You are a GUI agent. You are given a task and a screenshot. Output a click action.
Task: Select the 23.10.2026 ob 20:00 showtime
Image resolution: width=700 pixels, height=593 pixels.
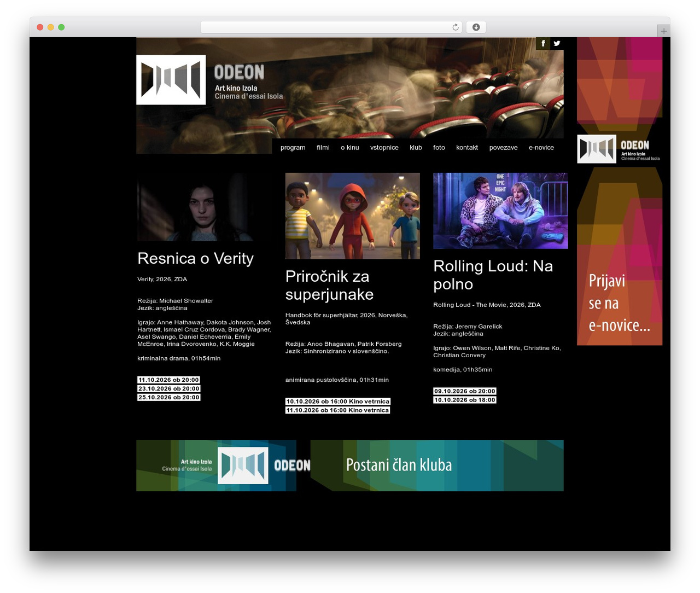click(x=168, y=389)
